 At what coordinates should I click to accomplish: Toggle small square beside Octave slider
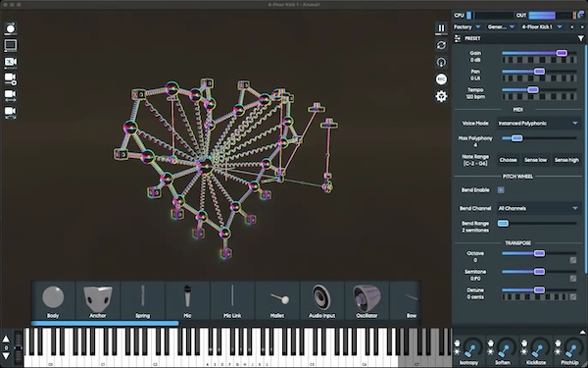[573, 260]
